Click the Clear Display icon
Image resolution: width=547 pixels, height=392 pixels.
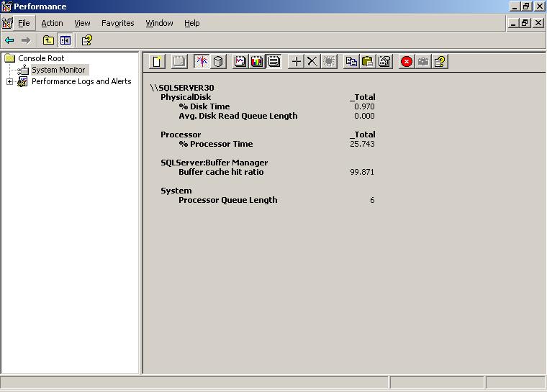coord(179,62)
